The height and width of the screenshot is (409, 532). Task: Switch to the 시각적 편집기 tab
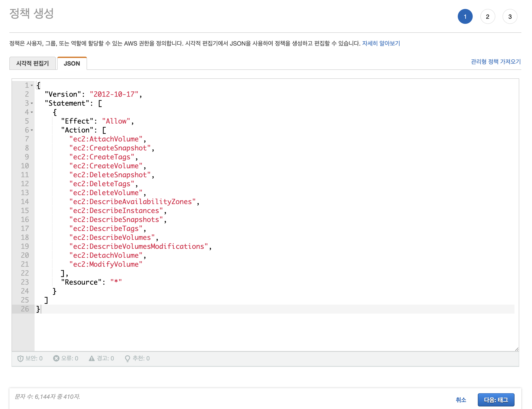click(33, 63)
